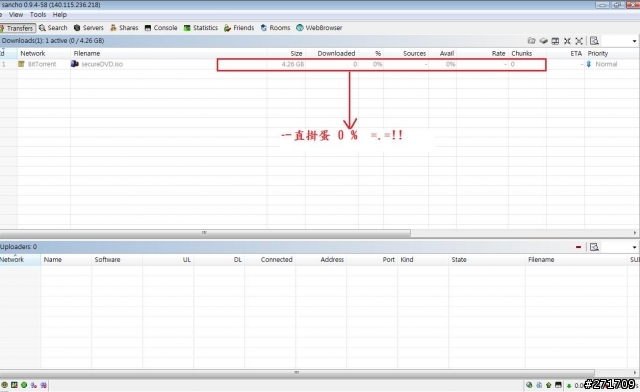
Task: Open the Servers tab
Action: 89,28
